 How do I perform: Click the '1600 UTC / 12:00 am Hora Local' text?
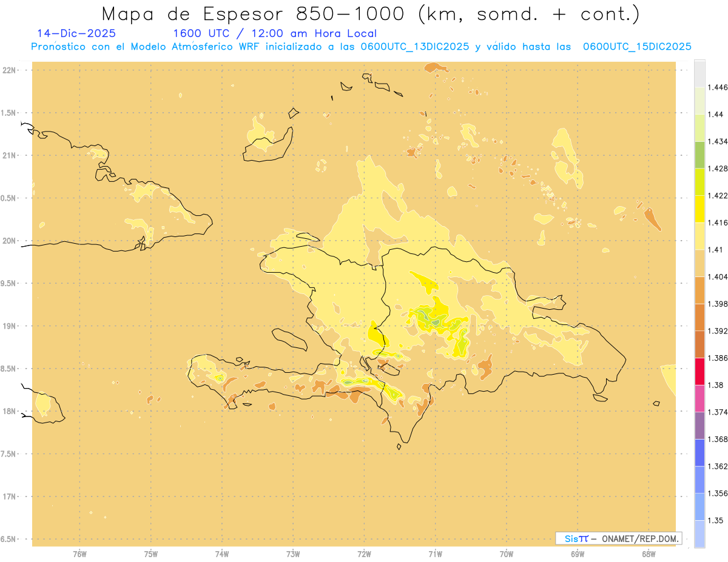tap(275, 33)
